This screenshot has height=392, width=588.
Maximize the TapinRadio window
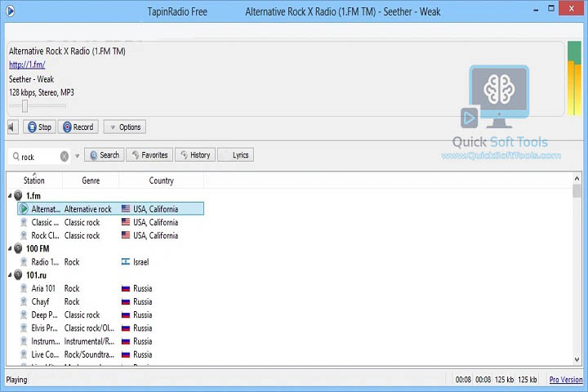click(551, 8)
